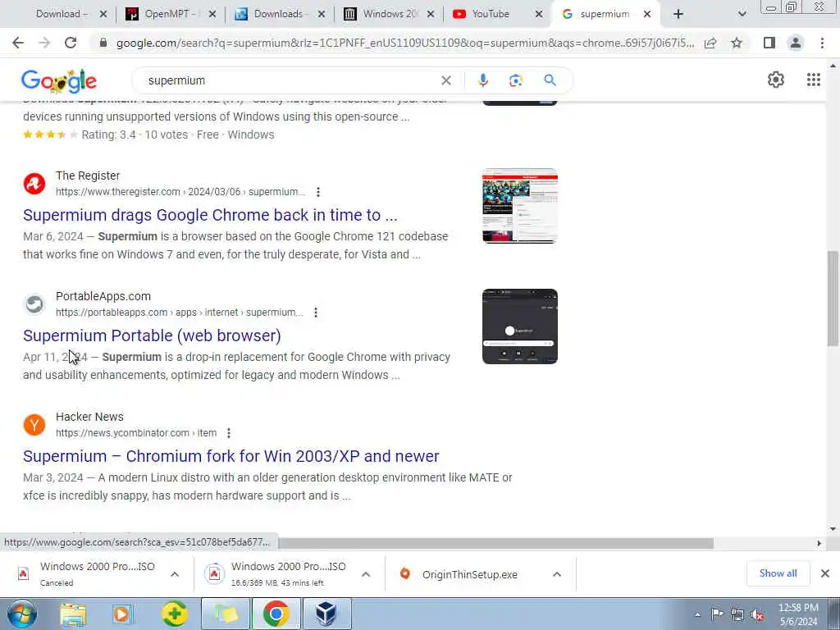Expand options for OriginThinSetup.exe download

coord(557,574)
